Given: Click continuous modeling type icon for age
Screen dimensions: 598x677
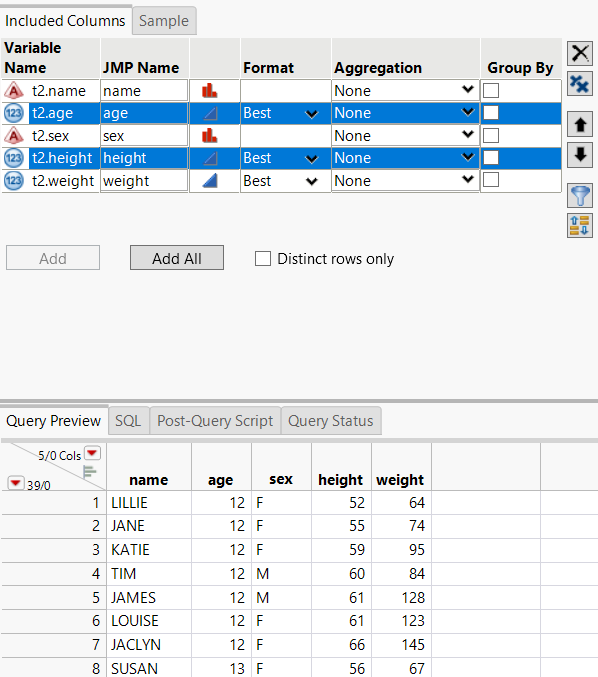Looking at the screenshot, I should coord(210,114).
